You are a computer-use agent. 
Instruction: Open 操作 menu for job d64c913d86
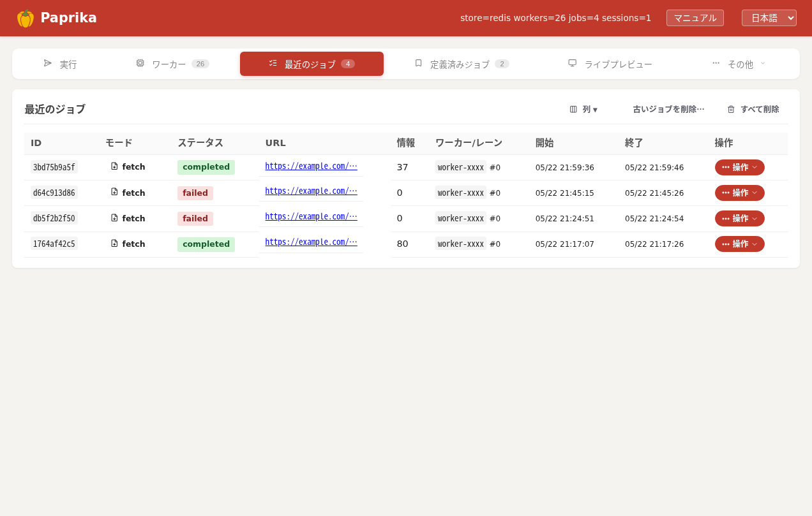tap(740, 193)
